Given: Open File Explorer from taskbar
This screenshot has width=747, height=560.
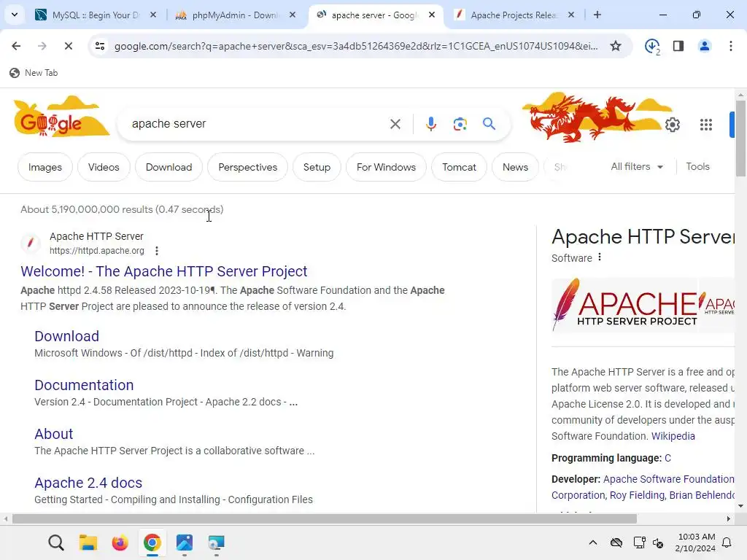Looking at the screenshot, I should (88, 542).
